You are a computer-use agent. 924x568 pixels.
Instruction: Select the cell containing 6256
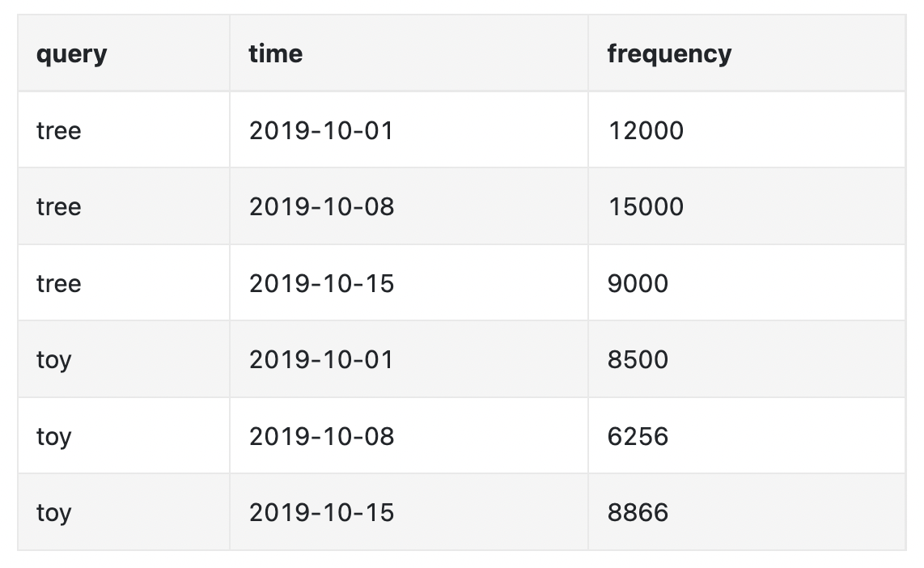pyautogui.click(x=638, y=436)
